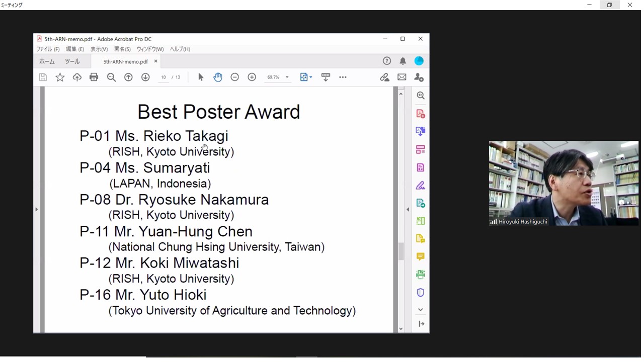Click the Best Poster Award heading
The image size is (644, 362).
click(x=219, y=112)
